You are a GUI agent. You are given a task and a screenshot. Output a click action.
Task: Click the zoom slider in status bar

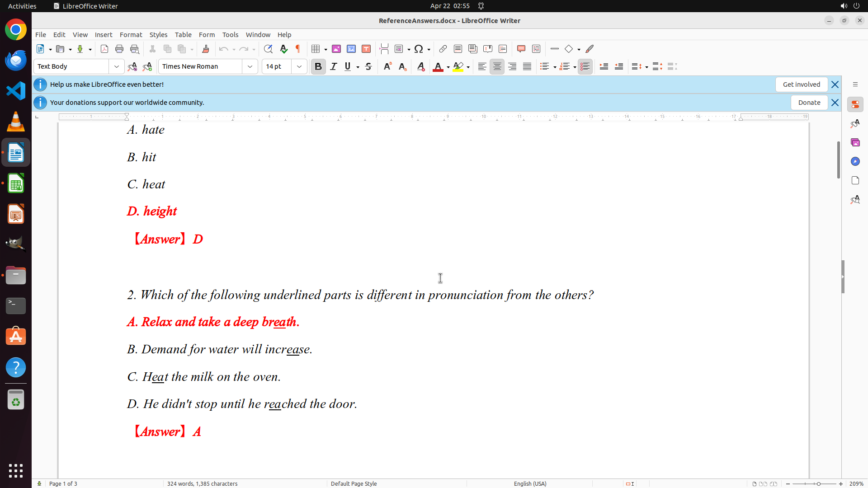click(x=818, y=483)
